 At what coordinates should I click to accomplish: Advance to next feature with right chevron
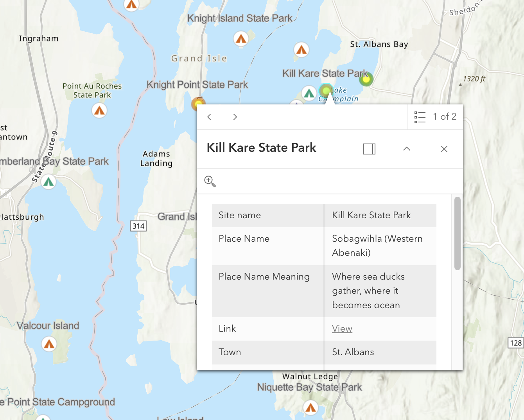point(235,117)
